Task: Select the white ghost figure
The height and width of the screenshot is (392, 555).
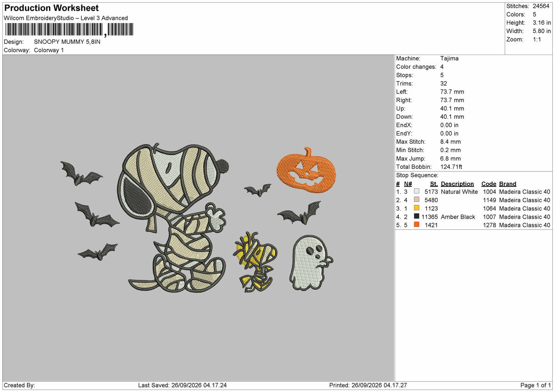Action: [311, 263]
